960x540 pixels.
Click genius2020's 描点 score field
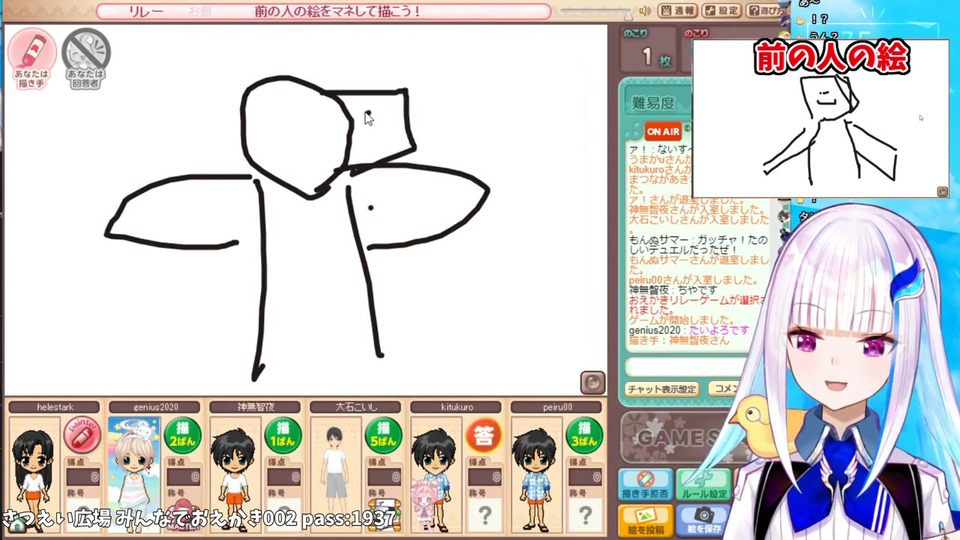(183, 476)
